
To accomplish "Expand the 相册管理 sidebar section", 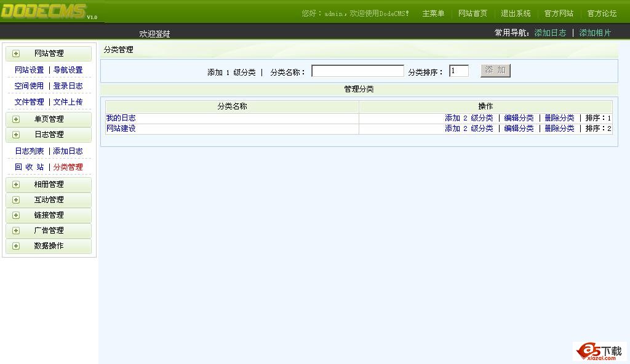I will point(49,184).
